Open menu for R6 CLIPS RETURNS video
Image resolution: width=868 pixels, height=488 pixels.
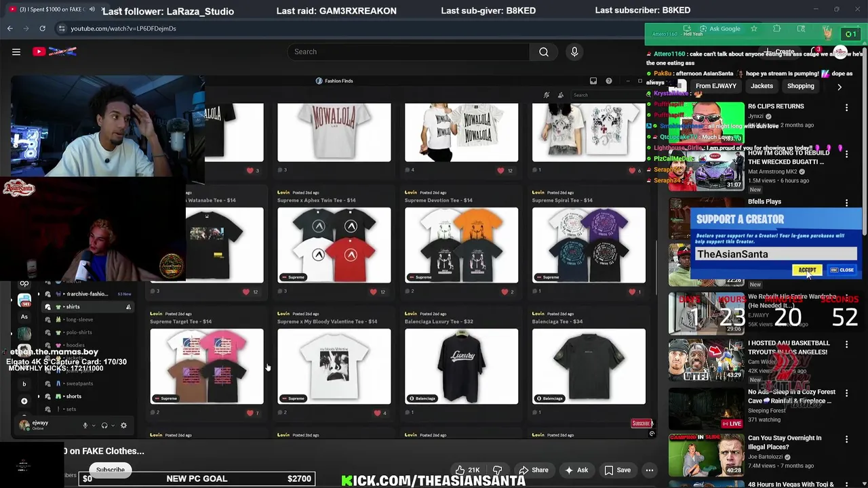846,107
